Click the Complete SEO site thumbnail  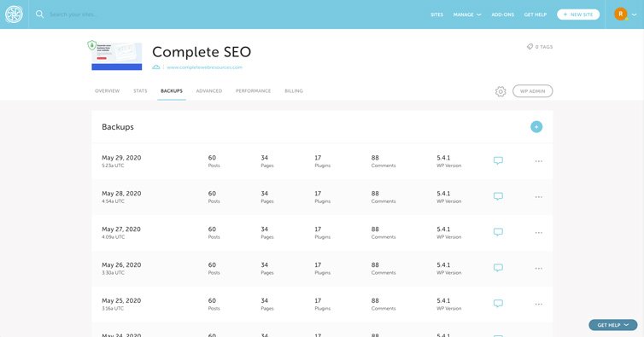117,56
